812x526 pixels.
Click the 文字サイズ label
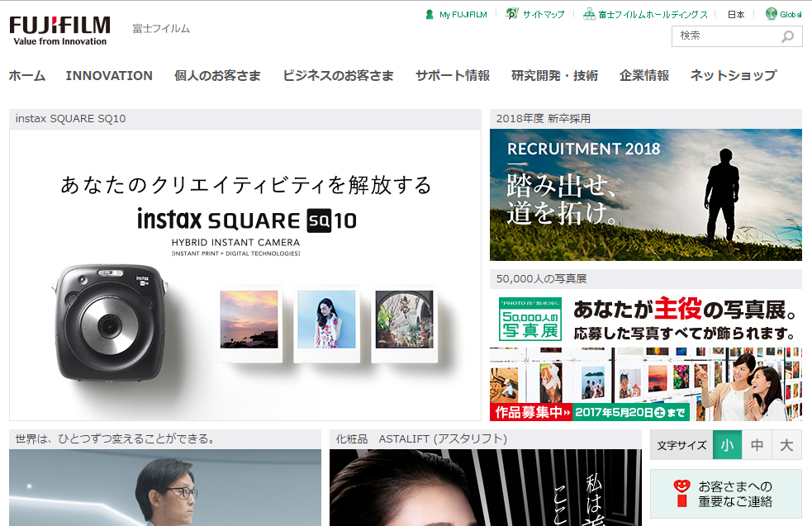pyautogui.click(x=681, y=445)
